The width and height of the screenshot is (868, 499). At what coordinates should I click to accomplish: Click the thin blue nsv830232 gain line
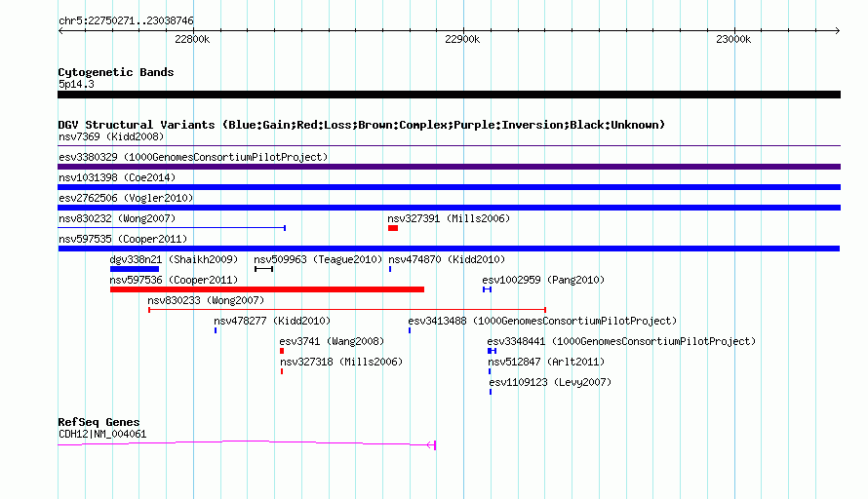(172, 228)
